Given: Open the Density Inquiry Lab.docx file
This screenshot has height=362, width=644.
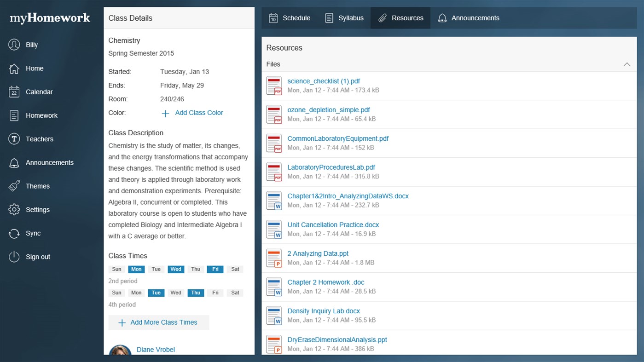Looking at the screenshot, I should tap(323, 310).
